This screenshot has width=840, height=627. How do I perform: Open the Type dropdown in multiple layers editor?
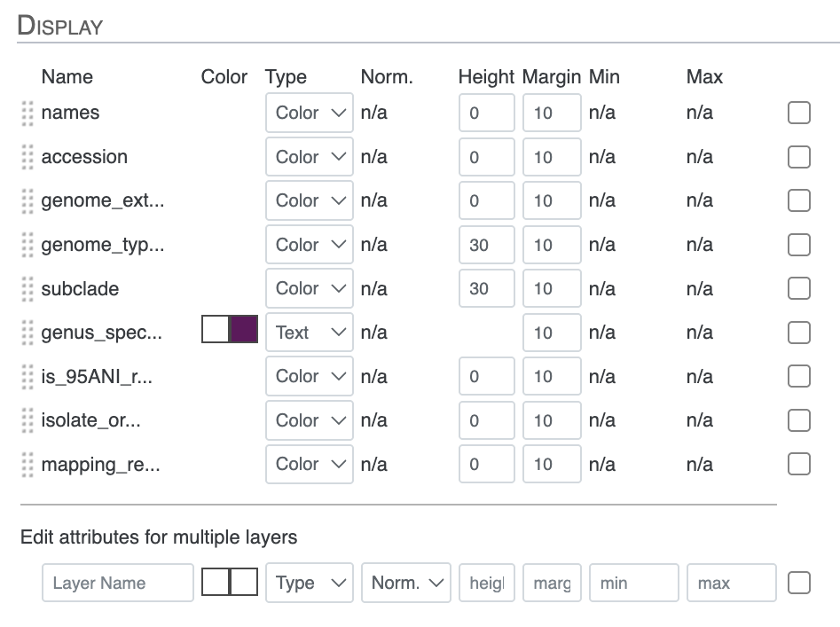(309, 583)
